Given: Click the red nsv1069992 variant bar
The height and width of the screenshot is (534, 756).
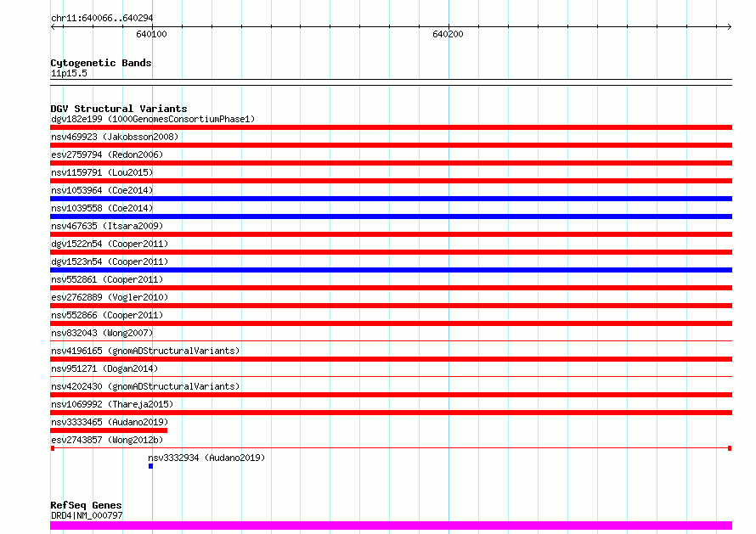Looking at the screenshot, I should pyautogui.click(x=391, y=413).
